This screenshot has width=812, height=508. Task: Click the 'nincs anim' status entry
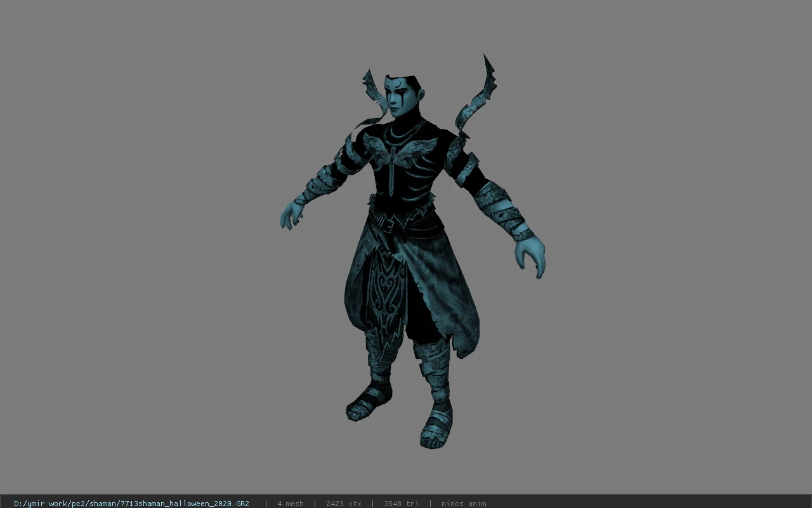464,504
